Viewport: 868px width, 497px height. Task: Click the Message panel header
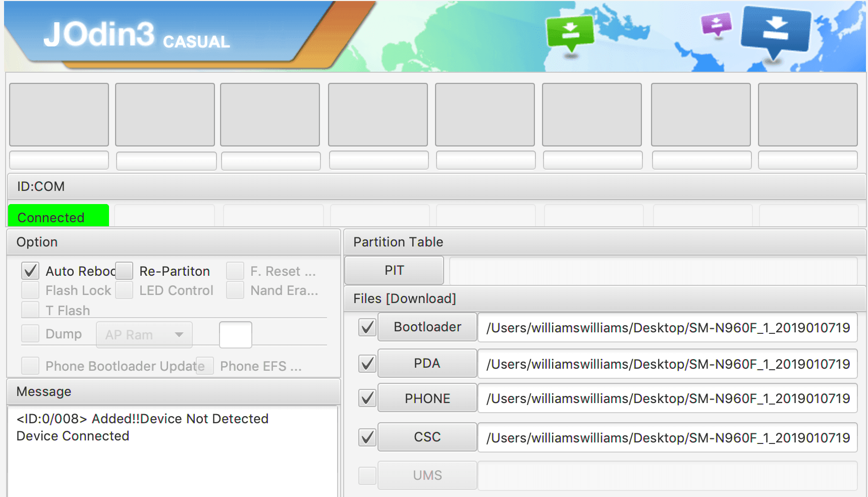tap(174, 391)
